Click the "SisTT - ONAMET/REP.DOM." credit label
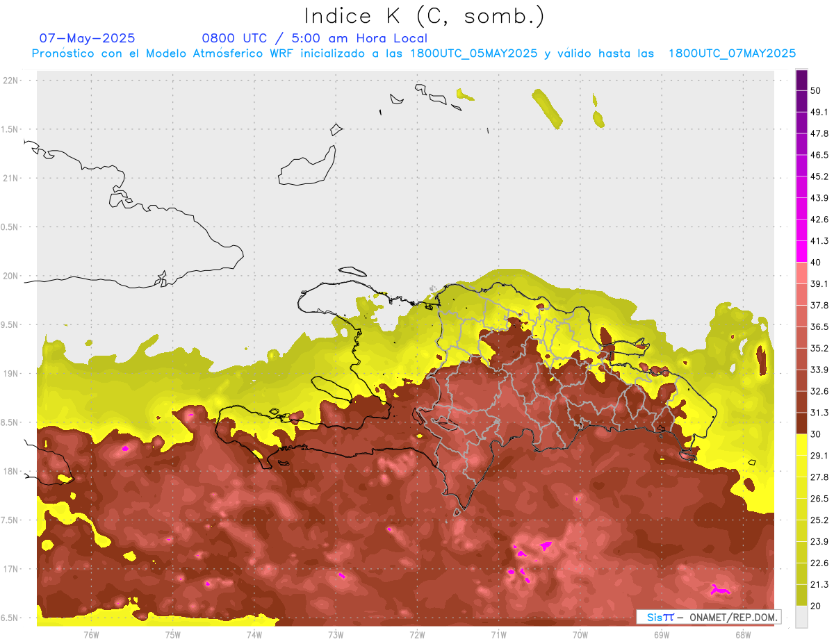The width and height of the screenshot is (834, 644). (x=708, y=617)
